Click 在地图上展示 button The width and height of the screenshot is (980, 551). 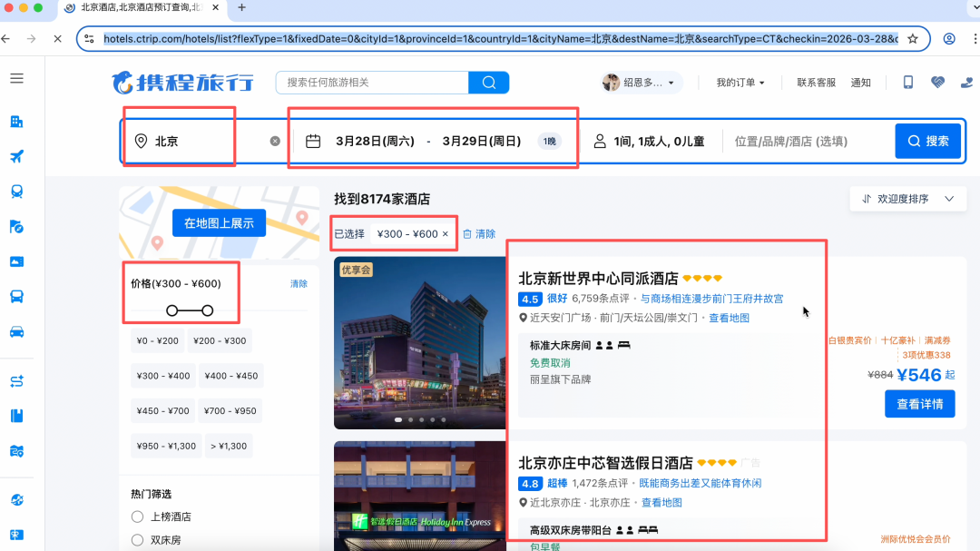219,223
